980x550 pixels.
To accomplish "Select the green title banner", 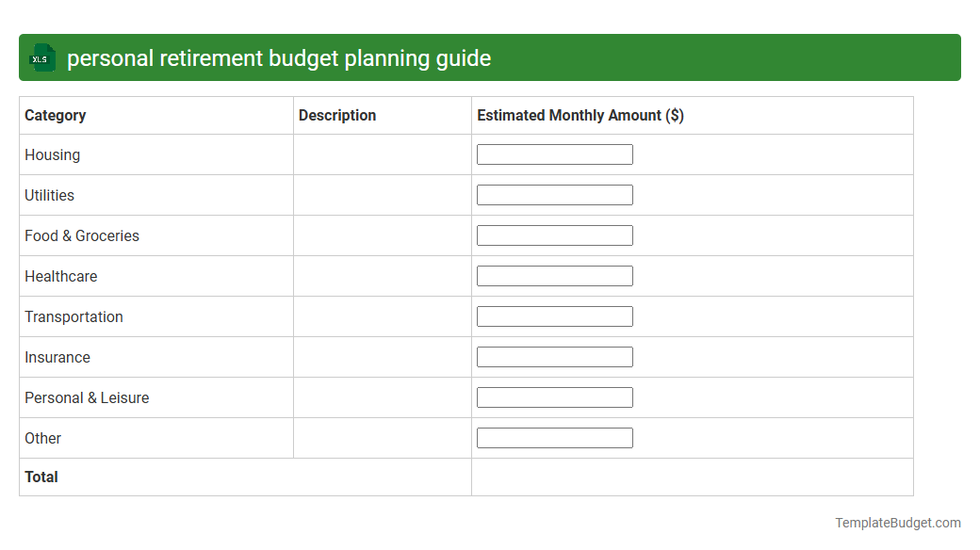I will pyautogui.click(x=490, y=57).
